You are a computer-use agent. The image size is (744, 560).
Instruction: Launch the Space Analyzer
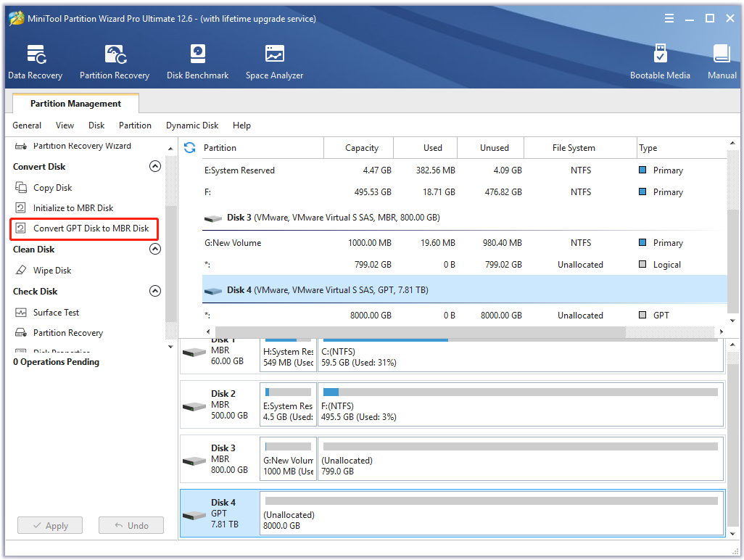(x=274, y=62)
